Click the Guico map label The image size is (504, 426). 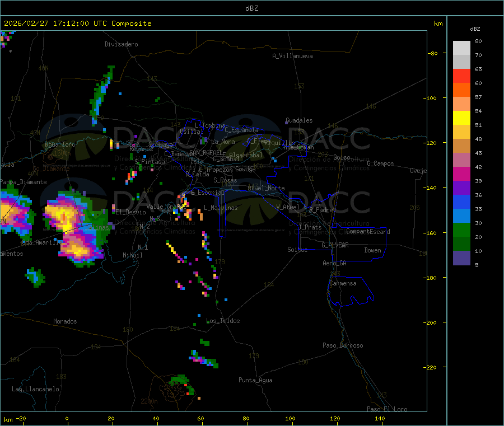(342, 157)
